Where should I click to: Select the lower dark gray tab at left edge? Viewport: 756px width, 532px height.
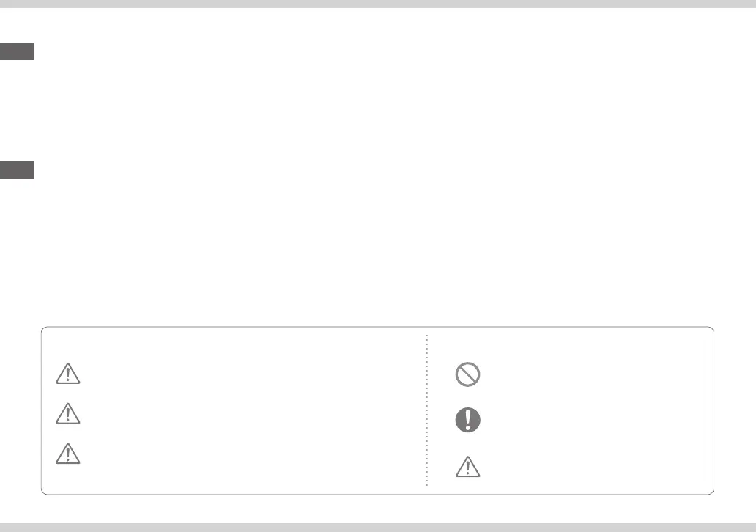tap(16, 170)
